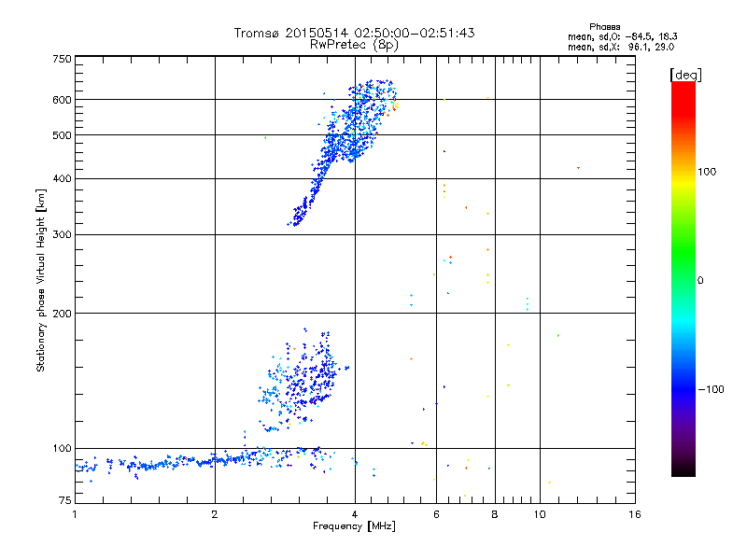This screenshot has height=560, width=747.
Task: Click y-axis tick label "200"
Action: pos(62,314)
